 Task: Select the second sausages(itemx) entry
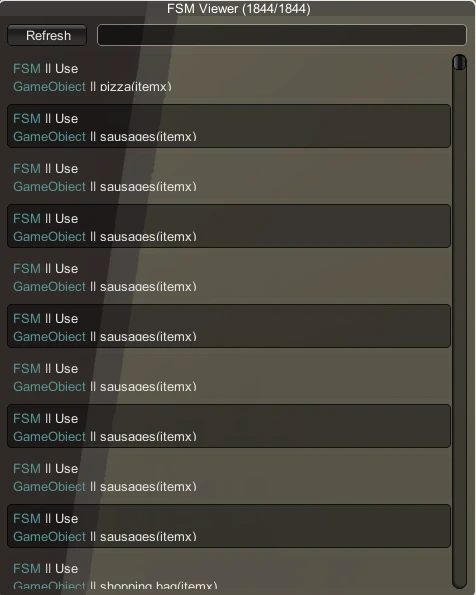(x=229, y=176)
